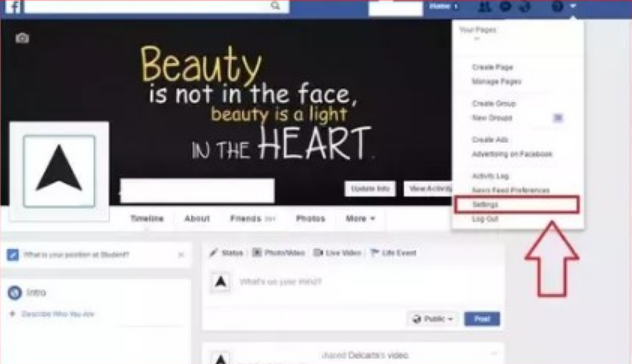632x364 pixels.
Task: Click the Your Pages header text
Action: coord(478,30)
